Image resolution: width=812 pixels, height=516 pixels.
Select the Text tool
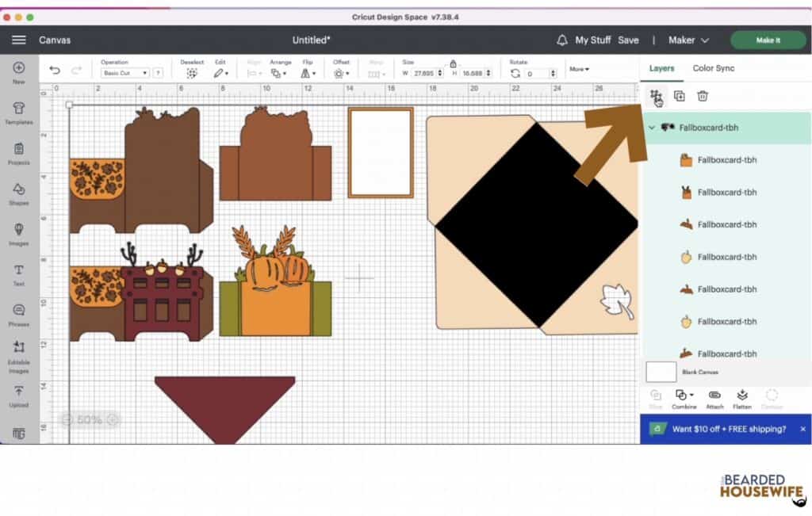click(x=18, y=273)
